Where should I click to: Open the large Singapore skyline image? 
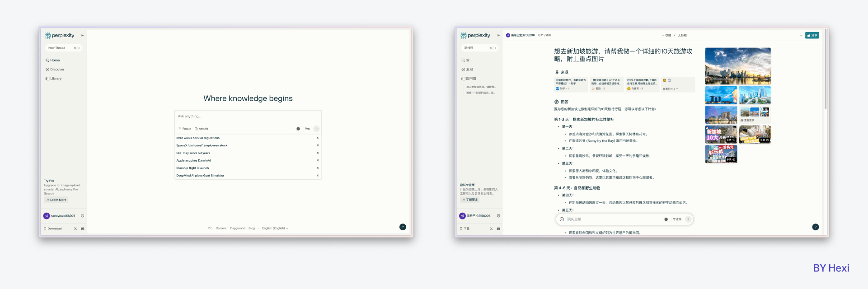click(738, 66)
